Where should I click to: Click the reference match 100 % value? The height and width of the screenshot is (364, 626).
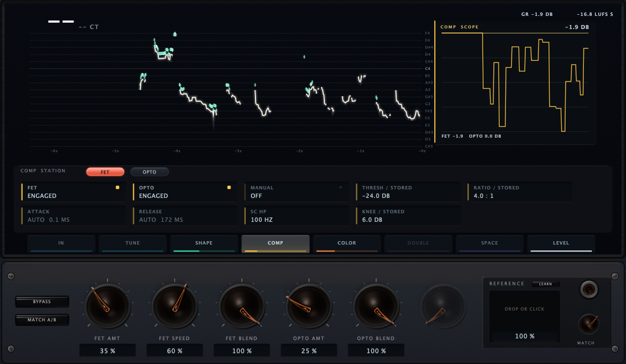coord(525,336)
